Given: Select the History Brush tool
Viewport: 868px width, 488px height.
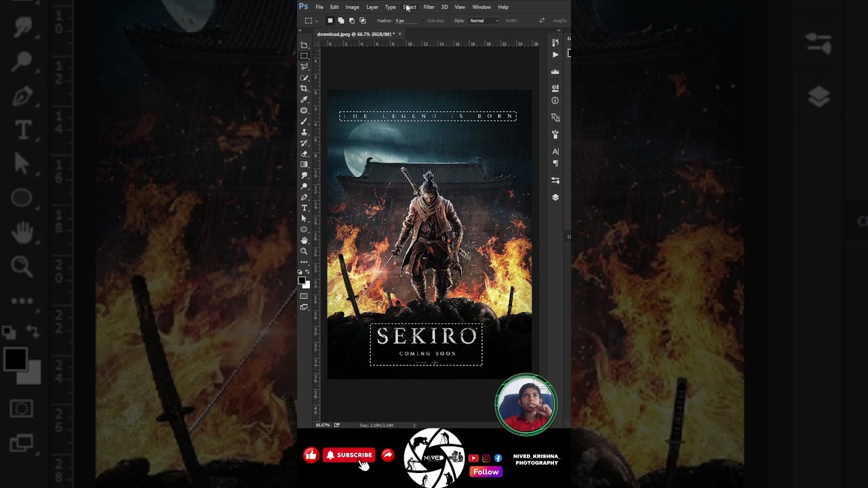Looking at the screenshot, I should [304, 143].
